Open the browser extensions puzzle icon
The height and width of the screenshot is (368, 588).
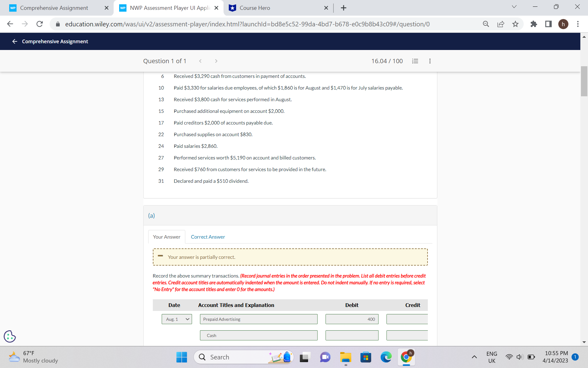[533, 24]
